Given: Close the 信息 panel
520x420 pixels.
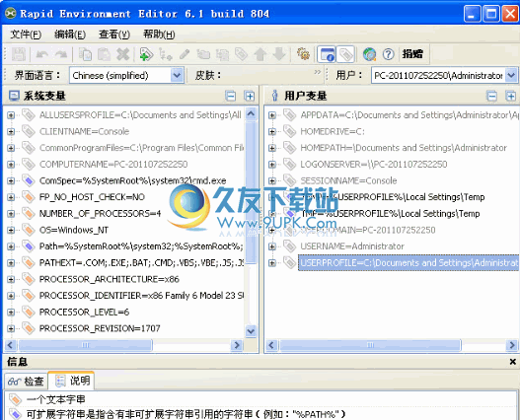Looking at the screenshot, I should [x=513, y=362].
